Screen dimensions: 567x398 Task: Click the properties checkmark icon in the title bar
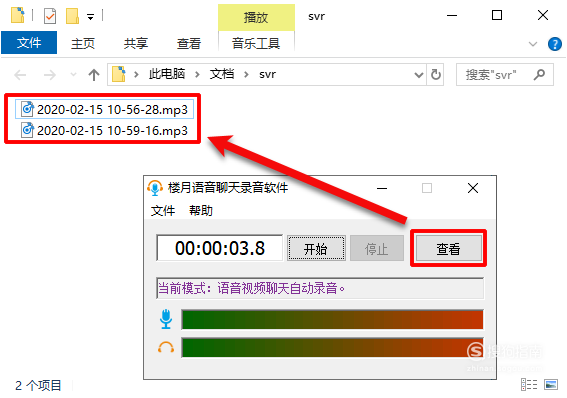pyautogui.click(x=50, y=16)
